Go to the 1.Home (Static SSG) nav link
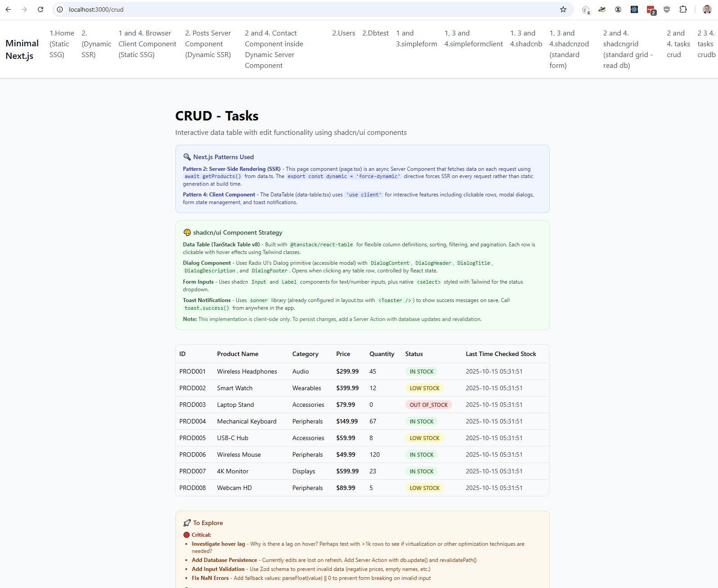The width and height of the screenshot is (718, 588). point(62,44)
